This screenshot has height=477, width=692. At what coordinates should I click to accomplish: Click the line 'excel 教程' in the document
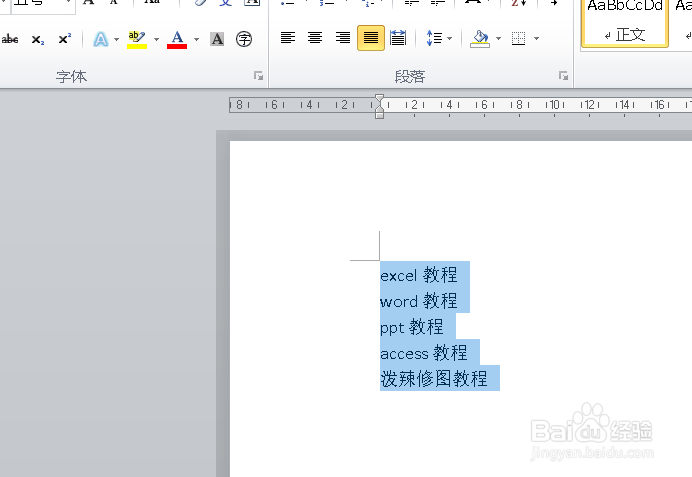pyautogui.click(x=418, y=275)
